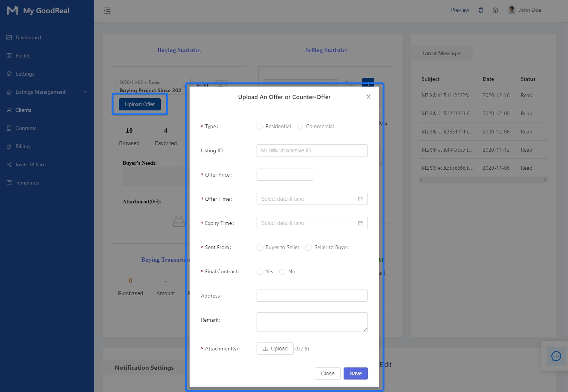Click the Listing ID input field

[x=312, y=150]
